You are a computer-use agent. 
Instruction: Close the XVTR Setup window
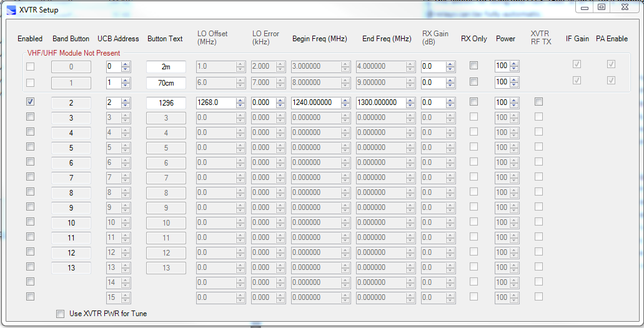click(625, 7)
